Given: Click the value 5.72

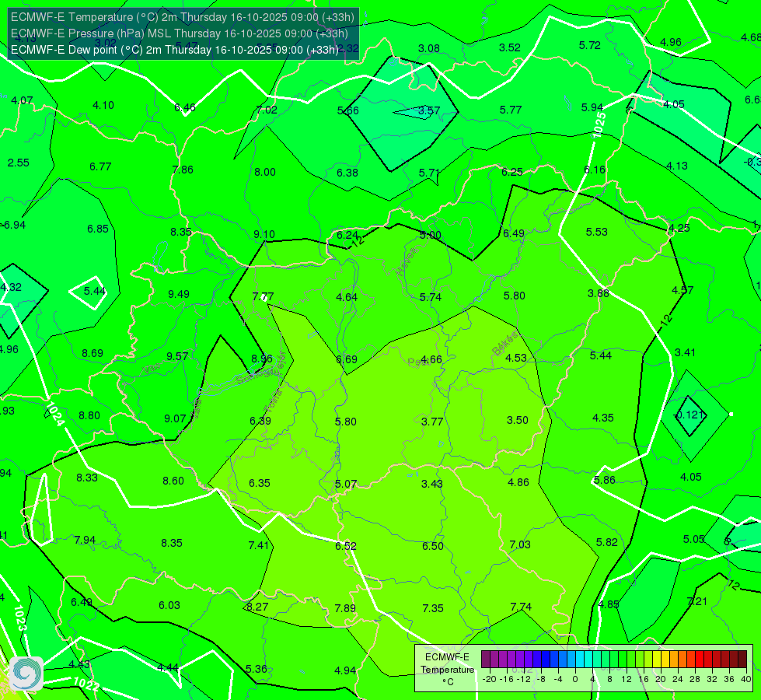Looking at the screenshot, I should (590, 46).
